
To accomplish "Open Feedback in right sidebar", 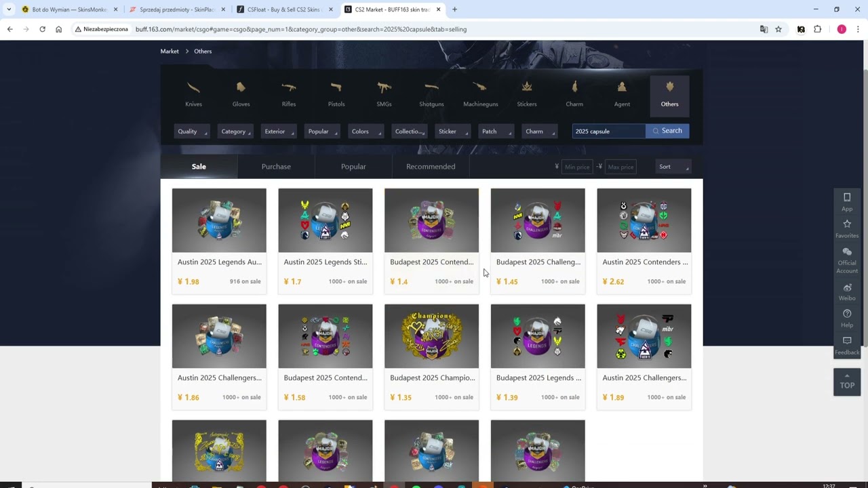I will click(x=847, y=346).
